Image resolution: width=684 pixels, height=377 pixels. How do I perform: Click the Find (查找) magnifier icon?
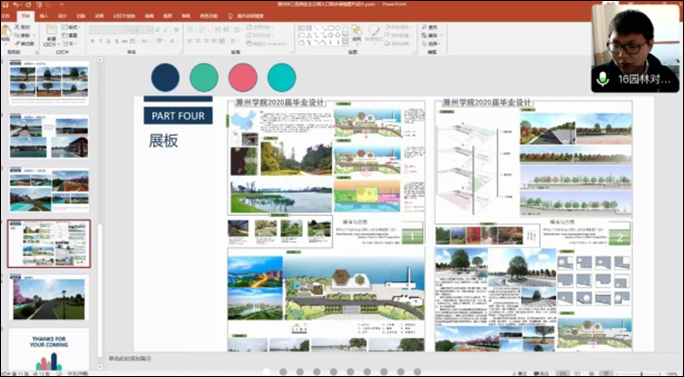[424, 27]
